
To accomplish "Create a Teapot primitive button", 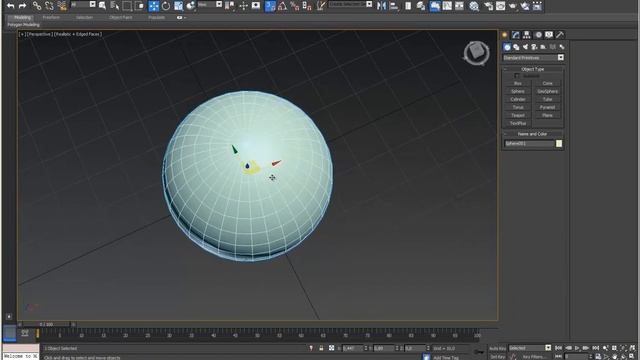I will (518, 115).
